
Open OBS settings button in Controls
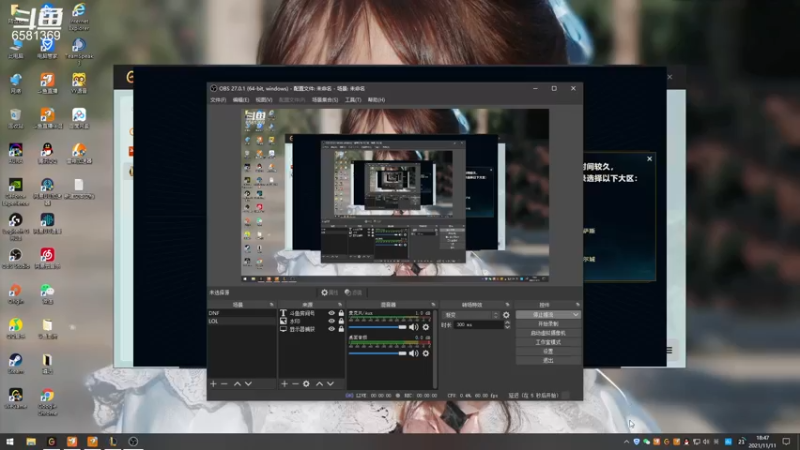tap(548, 352)
